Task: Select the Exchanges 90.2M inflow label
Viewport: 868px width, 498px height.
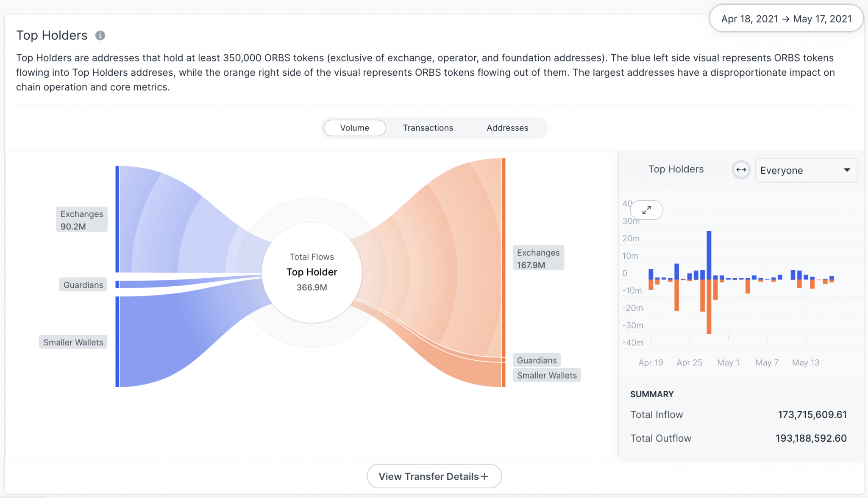Action: click(x=82, y=220)
